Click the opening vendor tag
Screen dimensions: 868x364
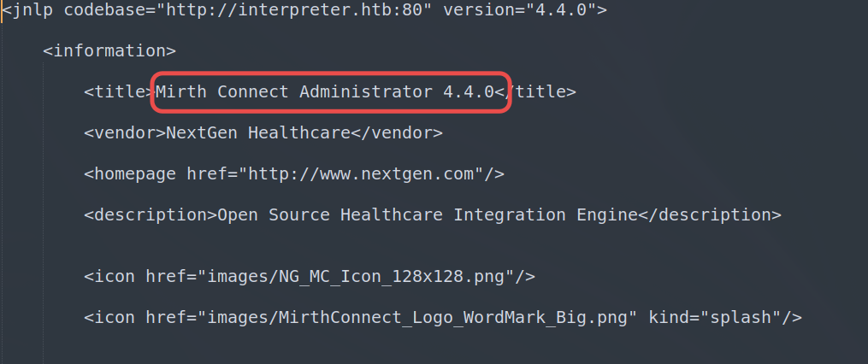[125, 133]
